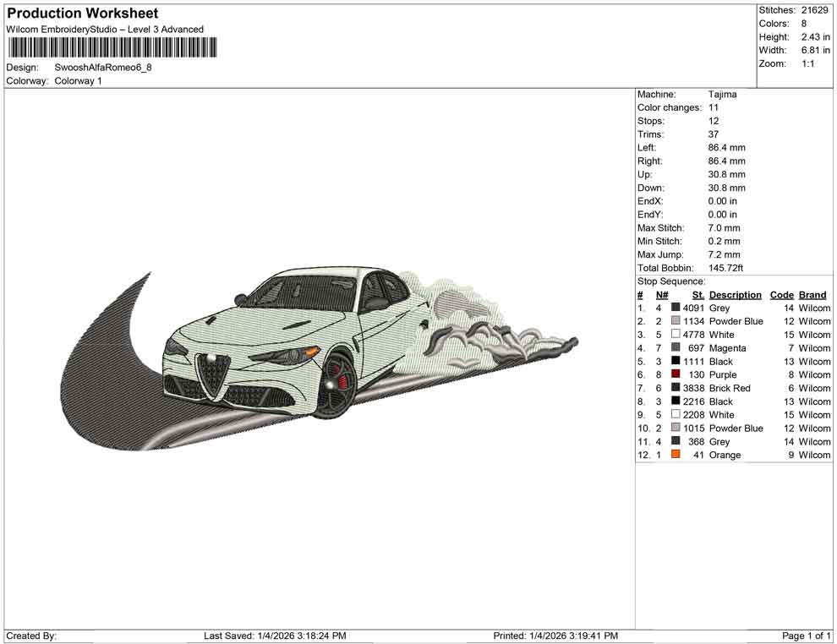Click the Powder Blue swatch with 1134 stitches
The height and width of the screenshot is (644, 837).
click(x=676, y=321)
